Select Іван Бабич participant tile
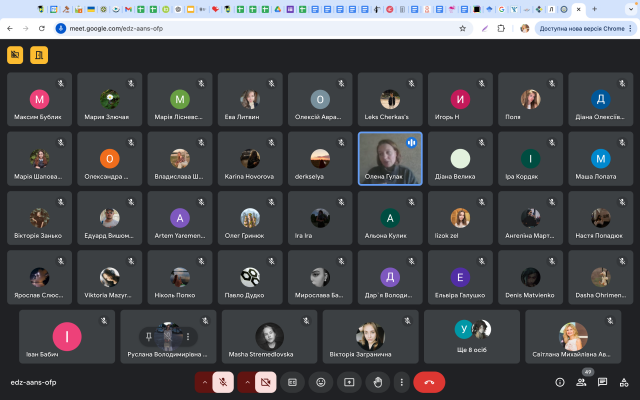640x400 pixels. 67,337
